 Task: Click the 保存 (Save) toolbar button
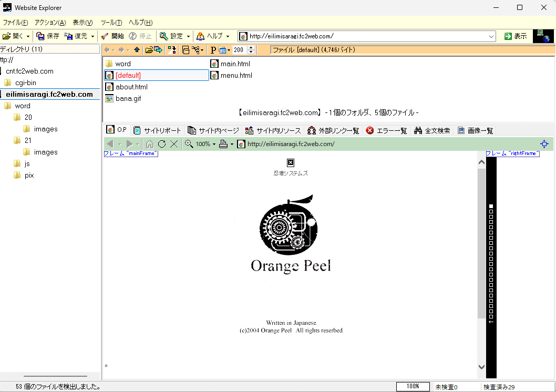tap(47, 36)
